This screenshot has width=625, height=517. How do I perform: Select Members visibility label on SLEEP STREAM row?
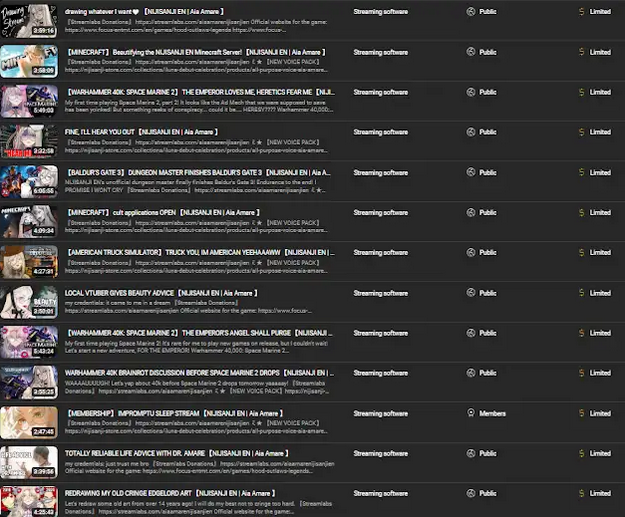click(492, 413)
